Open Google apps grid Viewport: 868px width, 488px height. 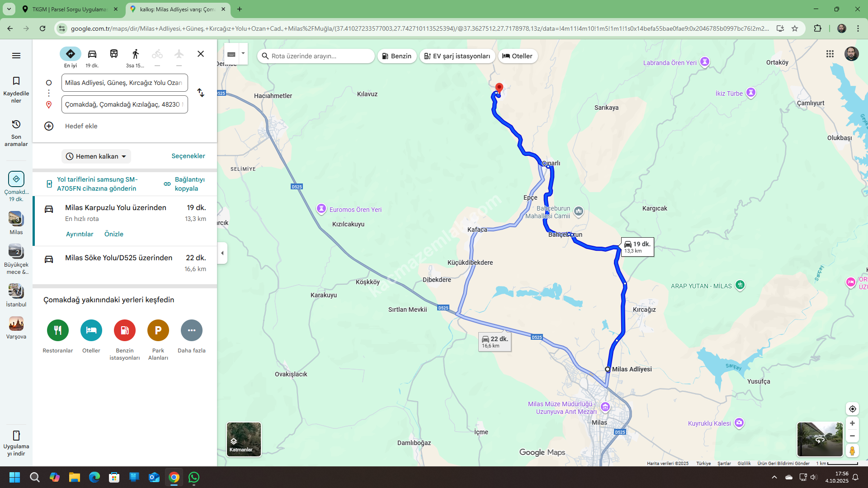click(830, 54)
